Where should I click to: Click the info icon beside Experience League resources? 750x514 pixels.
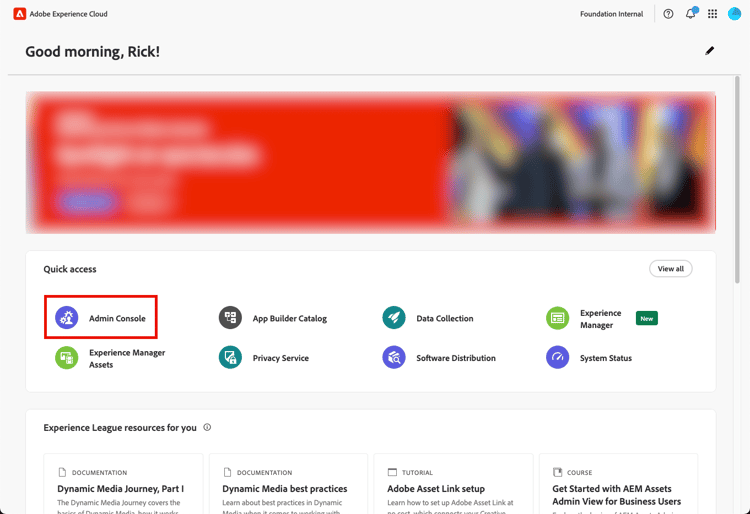[x=207, y=427]
